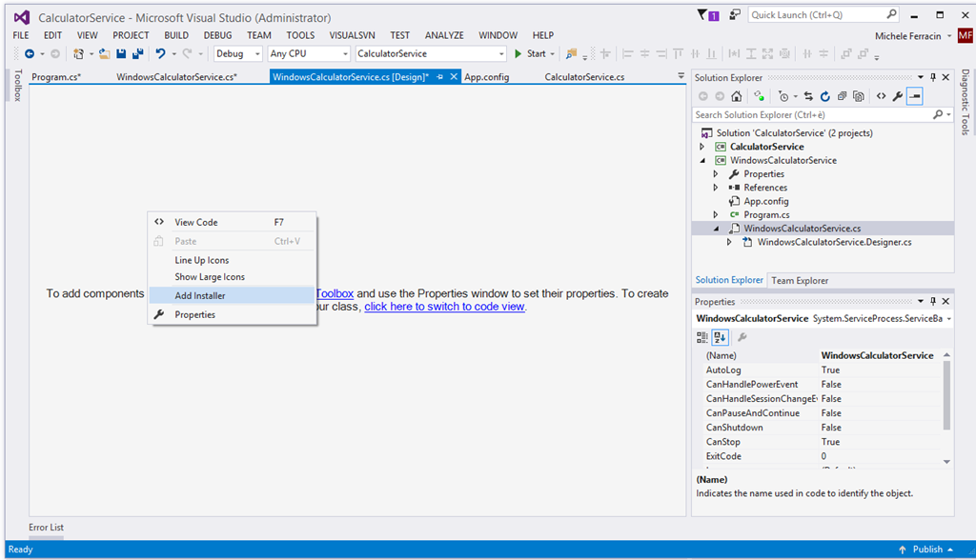
Task: Select Add Installer from context menu
Action: tap(200, 296)
